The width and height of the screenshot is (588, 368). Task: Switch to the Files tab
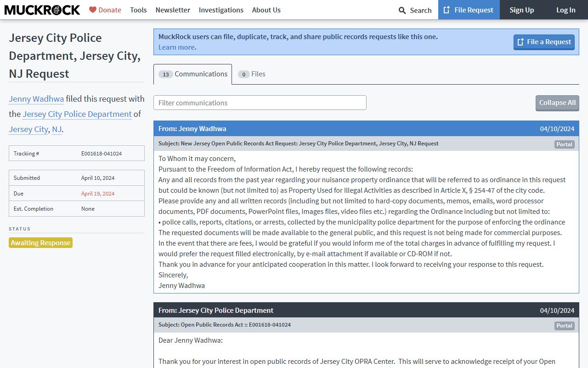pos(252,74)
